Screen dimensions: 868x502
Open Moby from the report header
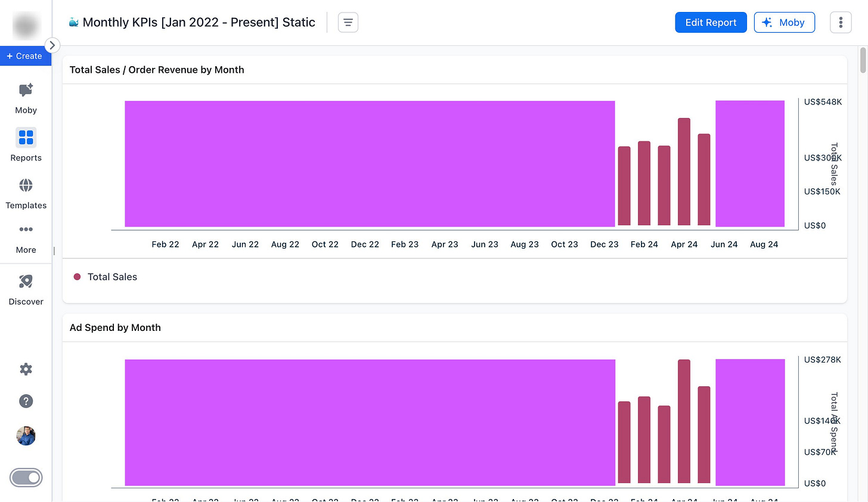pos(784,23)
